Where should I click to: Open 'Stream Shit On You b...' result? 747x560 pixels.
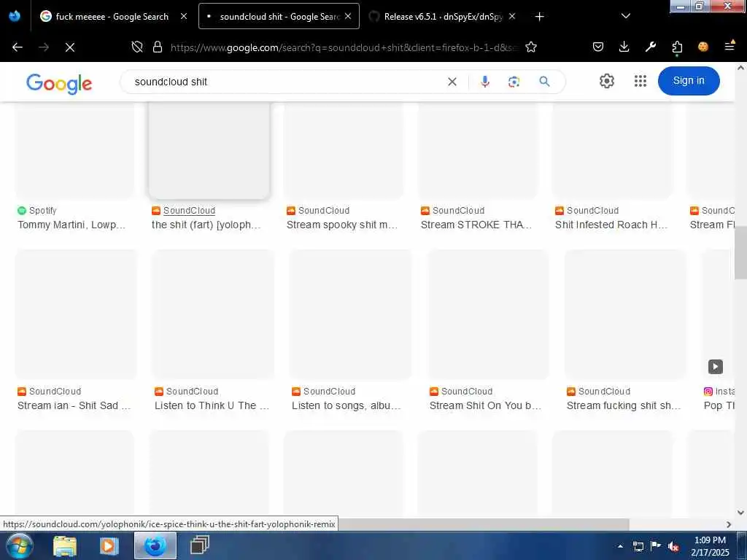tap(485, 405)
